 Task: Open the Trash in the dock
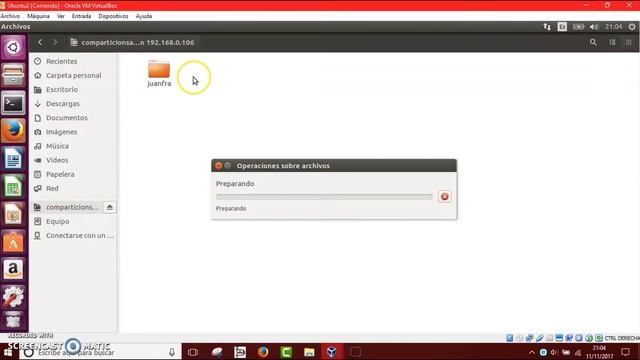[x=13, y=320]
